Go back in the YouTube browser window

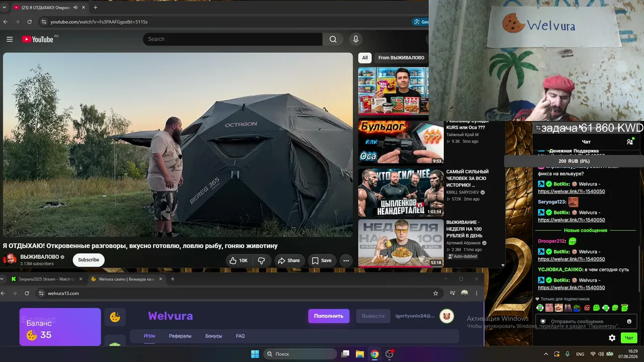coord(6,22)
